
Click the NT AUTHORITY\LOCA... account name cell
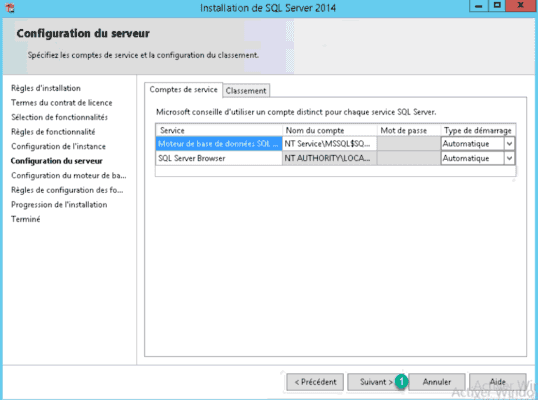[x=329, y=158]
